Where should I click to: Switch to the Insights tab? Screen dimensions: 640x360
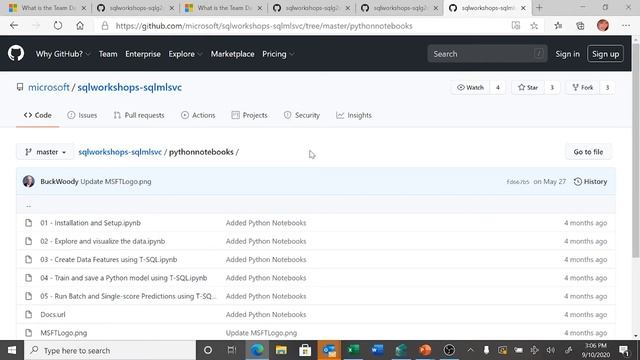click(354, 115)
